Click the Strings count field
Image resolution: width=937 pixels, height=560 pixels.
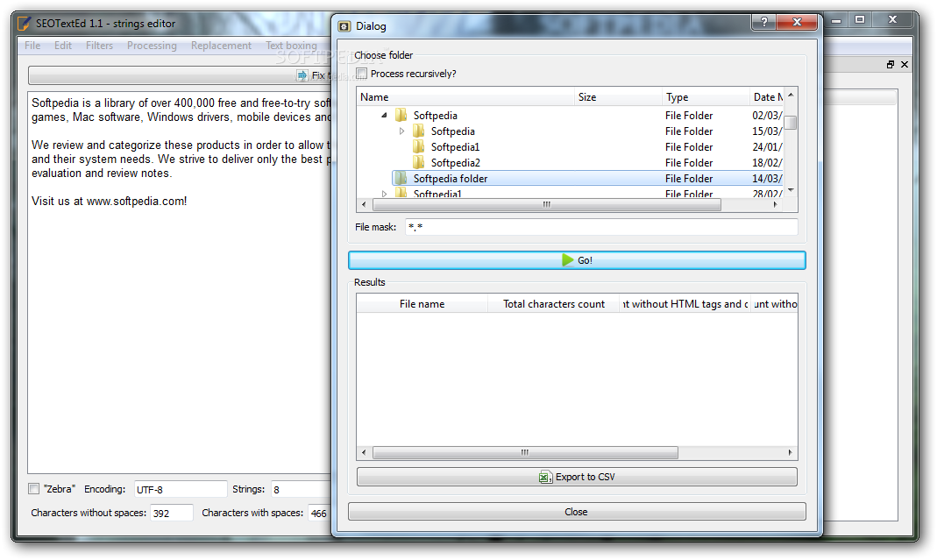pos(301,489)
